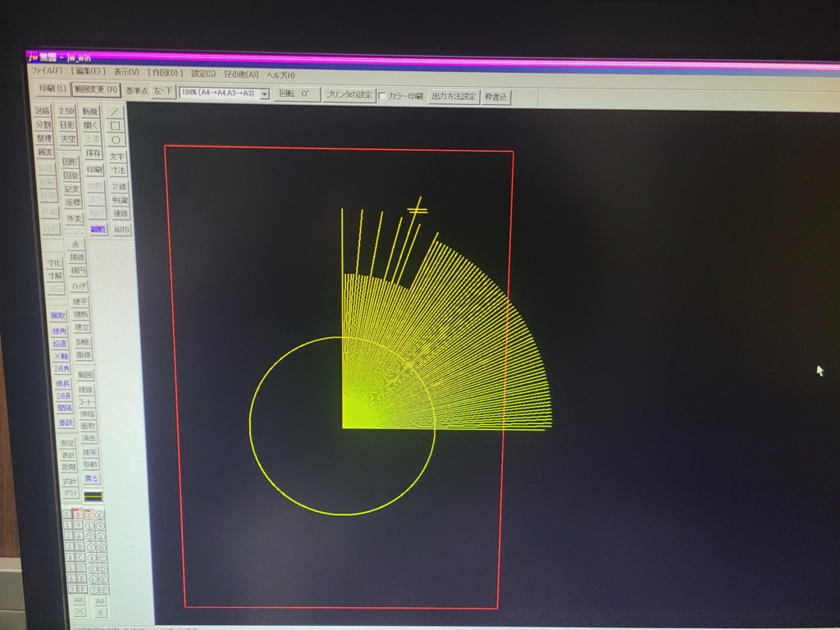Screen dimensions: 840x630
Task: Select the rectangle (□) drawing tool
Action: (x=116, y=126)
